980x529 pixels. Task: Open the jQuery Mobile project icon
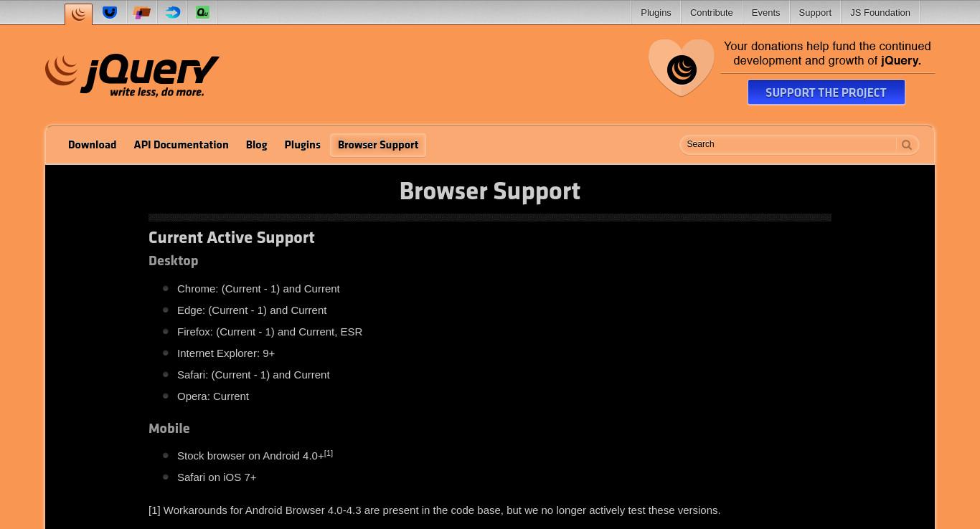(x=141, y=12)
